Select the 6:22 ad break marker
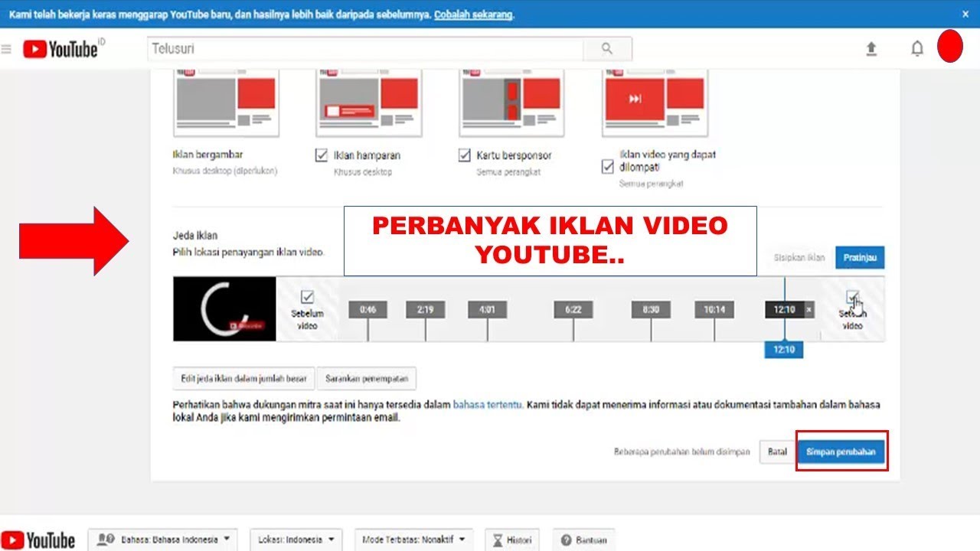980x551 pixels. [x=573, y=310]
